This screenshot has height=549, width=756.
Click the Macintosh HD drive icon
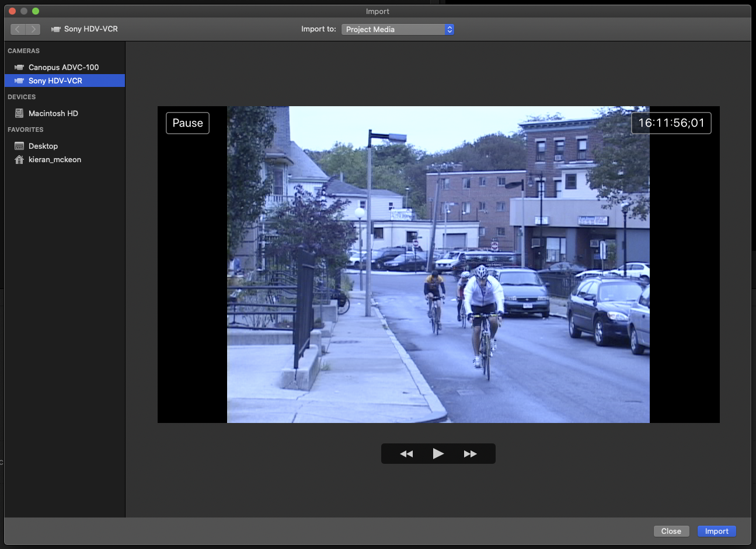(x=19, y=113)
